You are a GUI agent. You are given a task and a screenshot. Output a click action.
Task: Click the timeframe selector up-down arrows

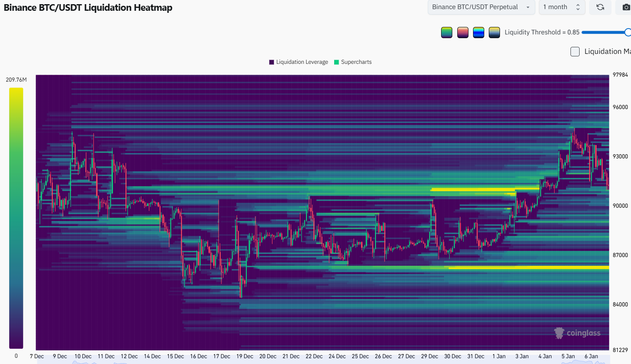click(x=578, y=7)
